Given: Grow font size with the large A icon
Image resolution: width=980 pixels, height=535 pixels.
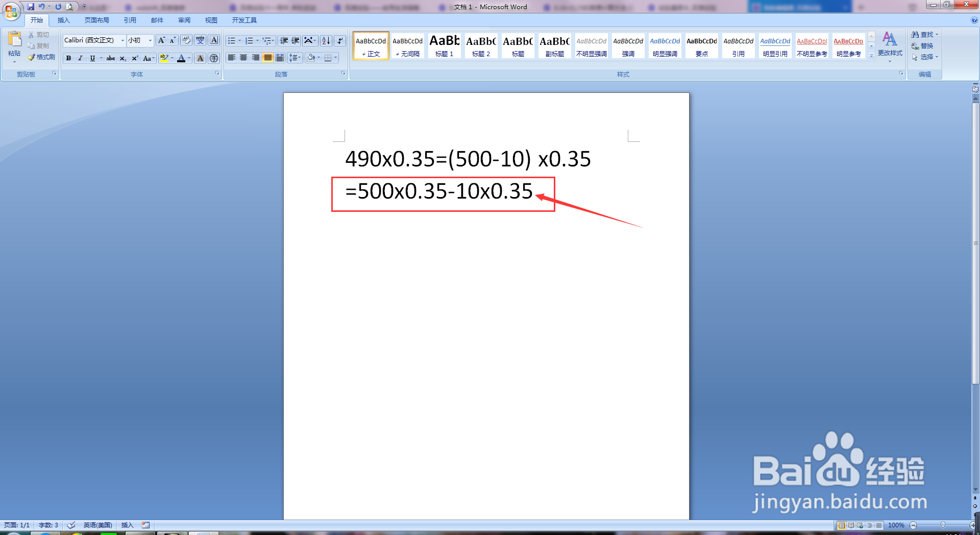Looking at the screenshot, I should tap(161, 40).
